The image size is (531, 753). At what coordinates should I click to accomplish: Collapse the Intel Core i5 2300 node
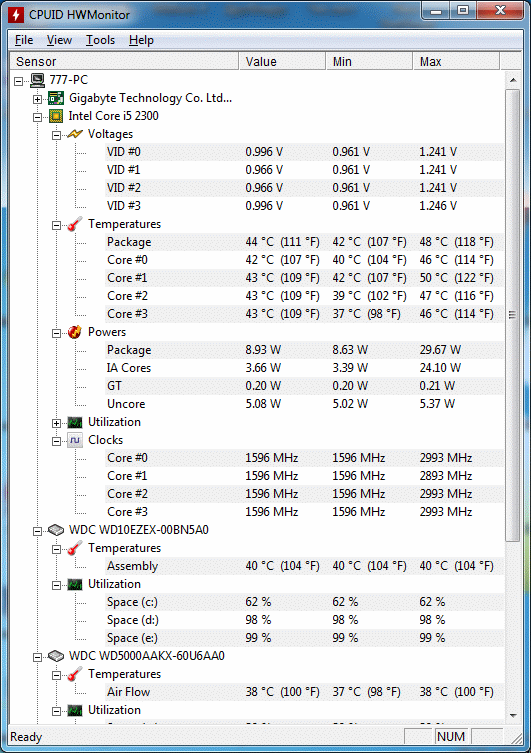click(x=37, y=117)
